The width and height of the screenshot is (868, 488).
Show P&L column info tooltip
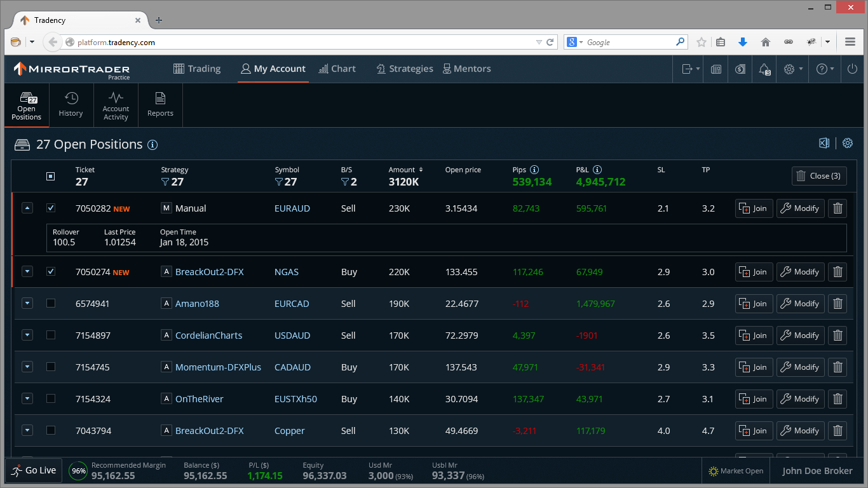tap(597, 170)
